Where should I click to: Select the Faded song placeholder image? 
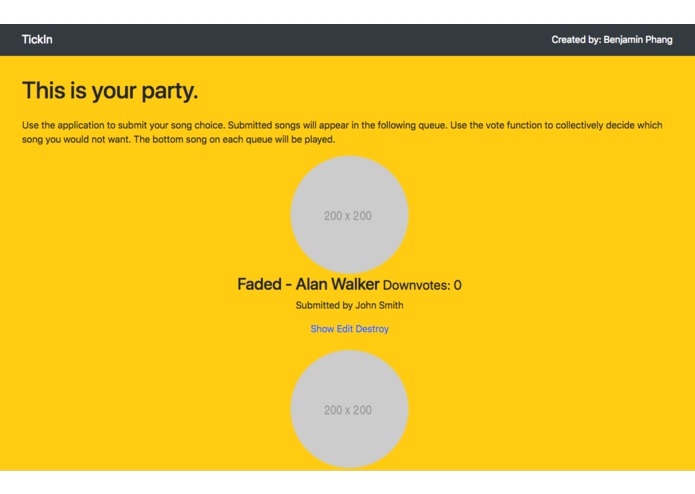tap(349, 214)
